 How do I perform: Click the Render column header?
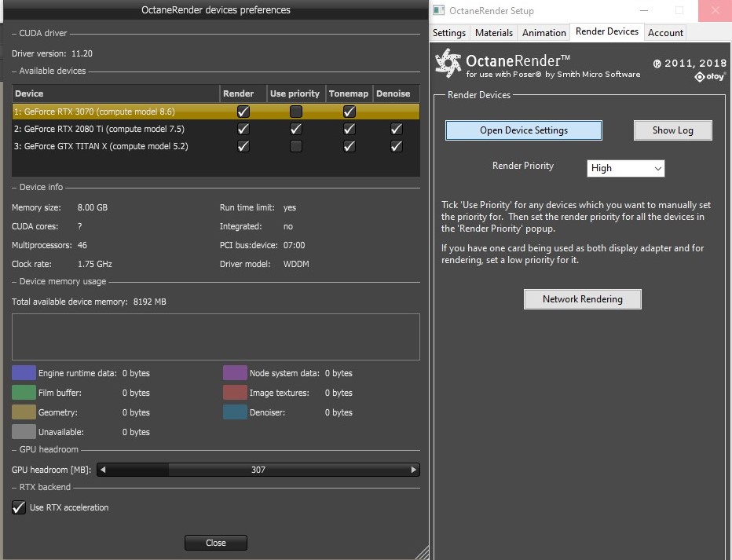click(243, 93)
